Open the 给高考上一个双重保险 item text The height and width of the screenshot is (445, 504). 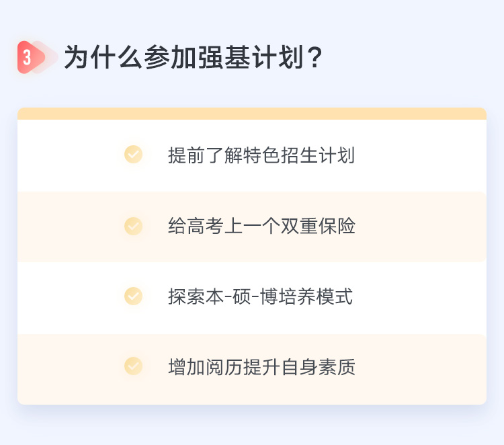pos(261,226)
